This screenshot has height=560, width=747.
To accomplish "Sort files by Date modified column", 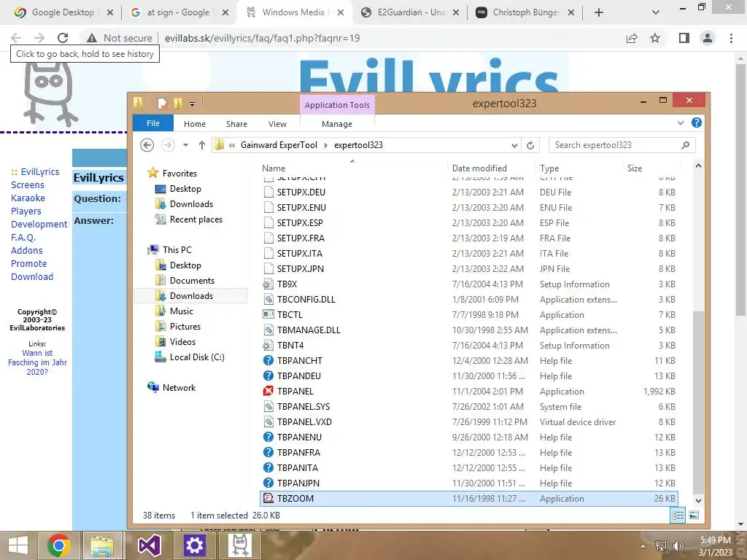I will 479,168.
